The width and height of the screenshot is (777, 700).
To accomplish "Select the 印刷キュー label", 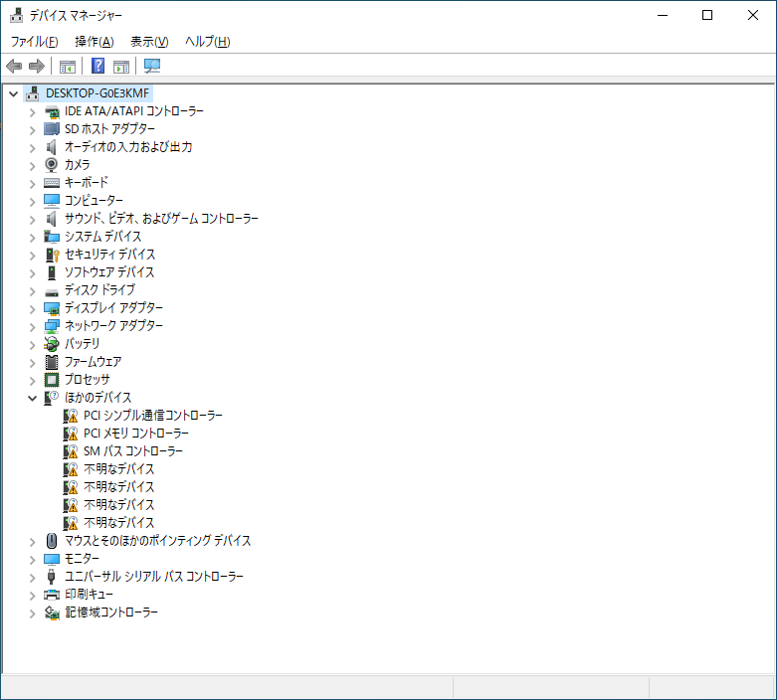I will (x=89, y=595).
